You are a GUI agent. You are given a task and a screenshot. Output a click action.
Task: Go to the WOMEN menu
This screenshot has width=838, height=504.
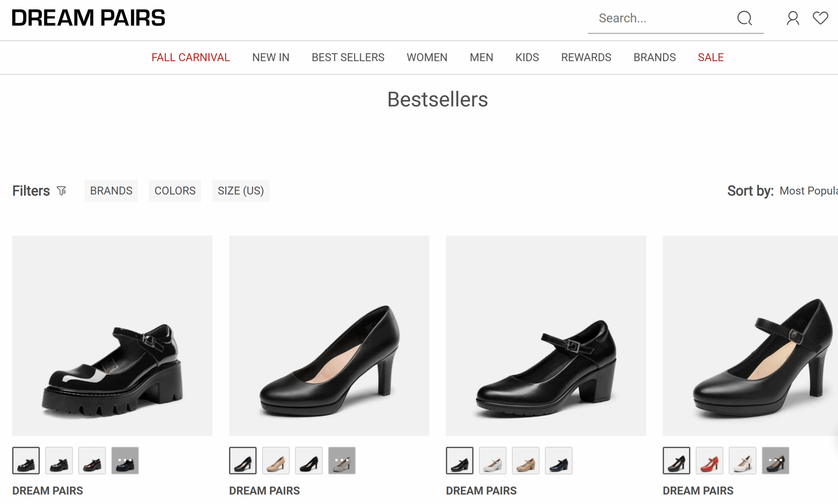tap(427, 57)
